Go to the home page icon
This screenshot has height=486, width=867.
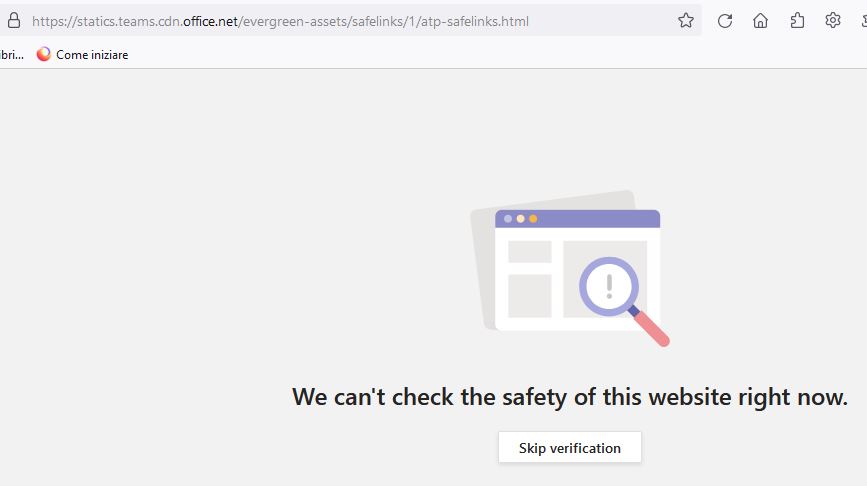761,21
